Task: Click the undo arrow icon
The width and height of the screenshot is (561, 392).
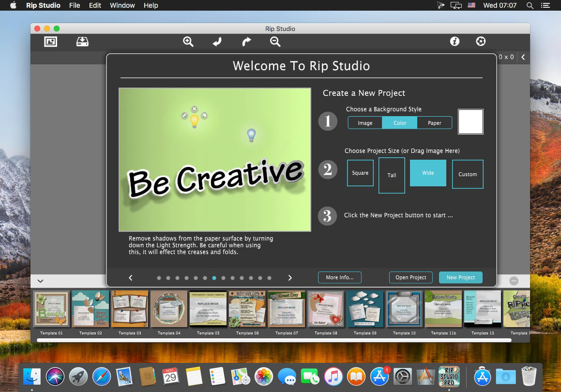Action: [x=217, y=42]
